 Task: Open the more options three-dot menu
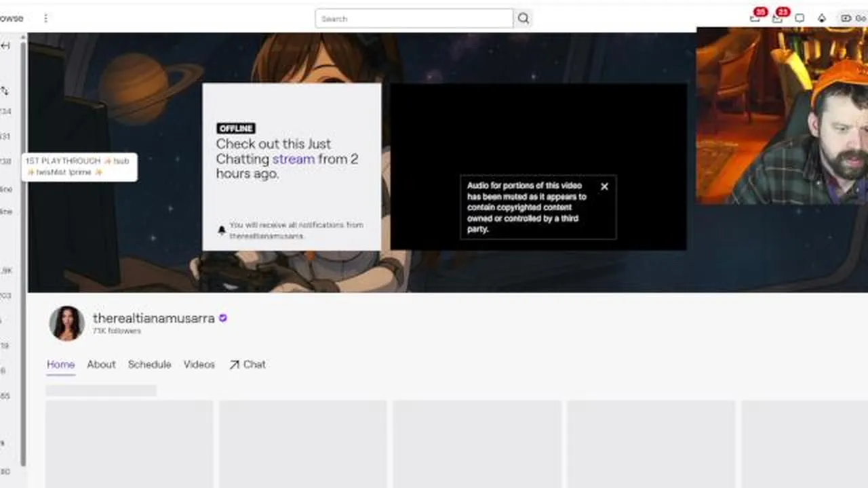coord(45,18)
